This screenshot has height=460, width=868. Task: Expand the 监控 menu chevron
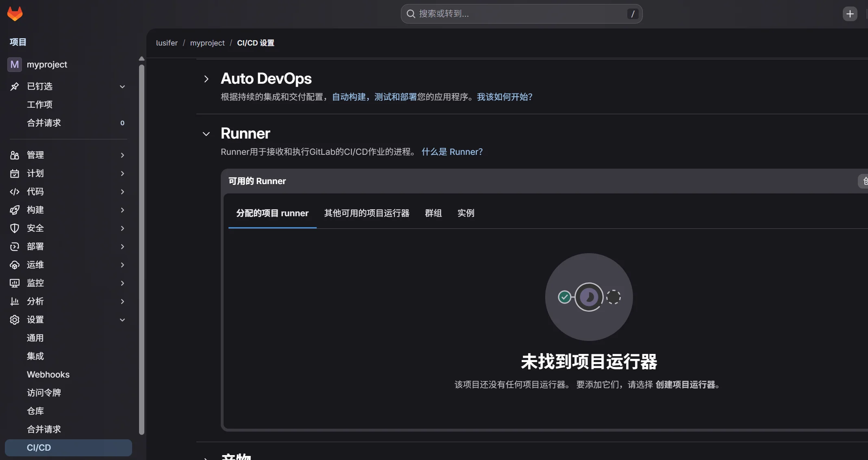tap(122, 283)
